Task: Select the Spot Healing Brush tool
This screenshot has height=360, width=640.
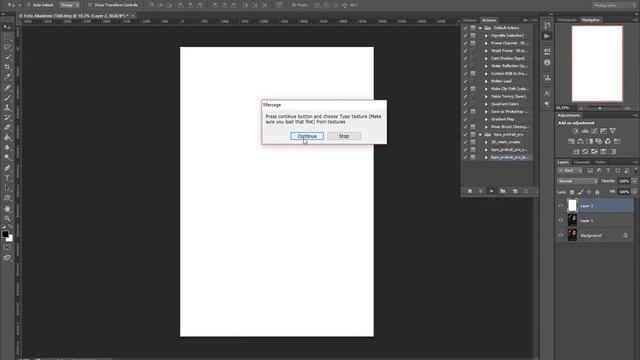Action: click(7, 87)
